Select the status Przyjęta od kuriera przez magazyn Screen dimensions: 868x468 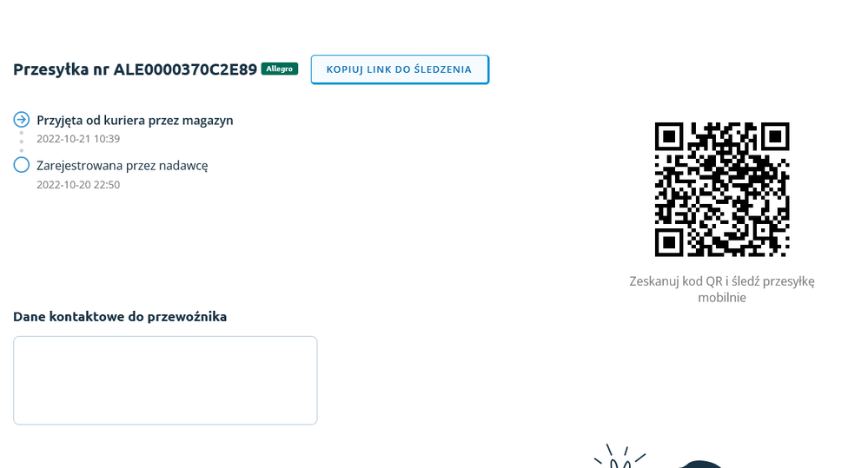point(135,120)
